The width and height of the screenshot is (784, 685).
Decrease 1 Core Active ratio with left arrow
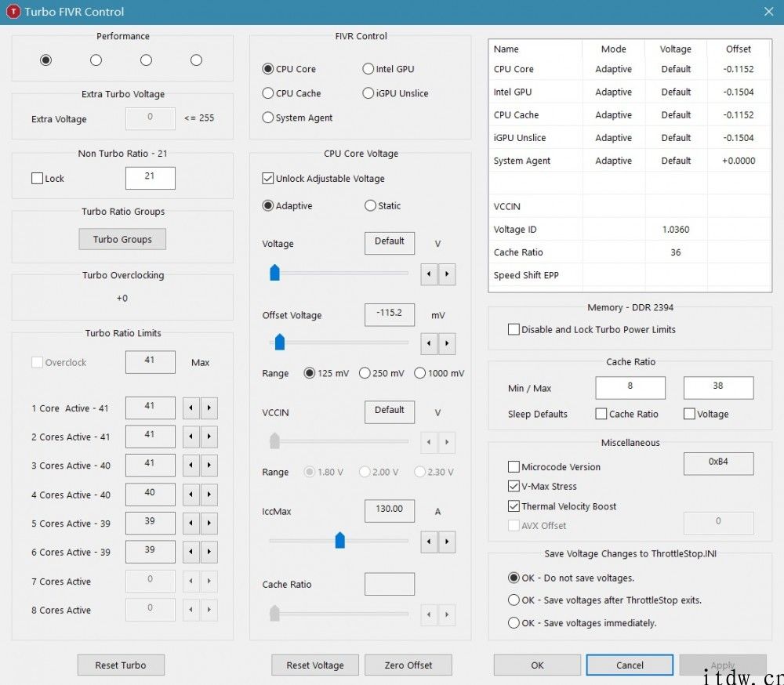coord(191,408)
